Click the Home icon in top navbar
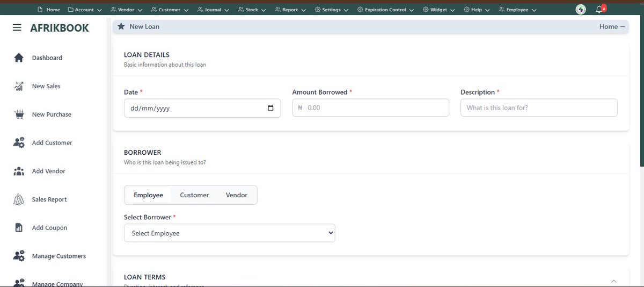The width and height of the screenshot is (644, 287). pos(41,10)
